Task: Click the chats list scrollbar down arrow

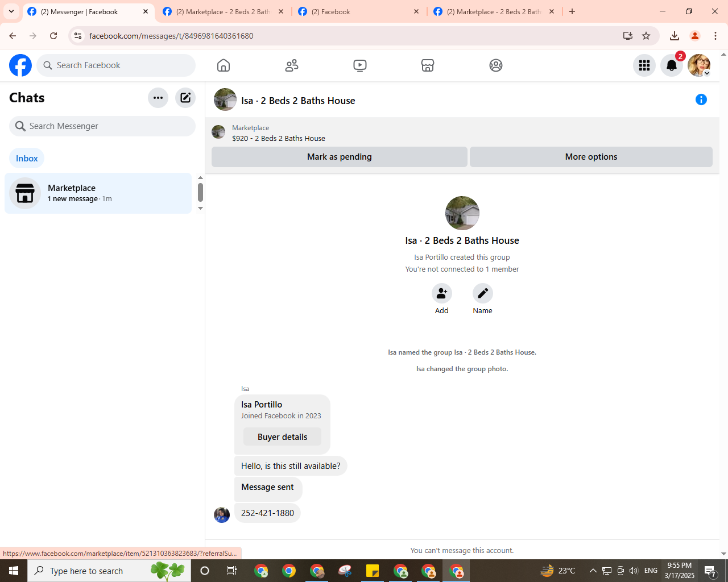Action: (200, 209)
